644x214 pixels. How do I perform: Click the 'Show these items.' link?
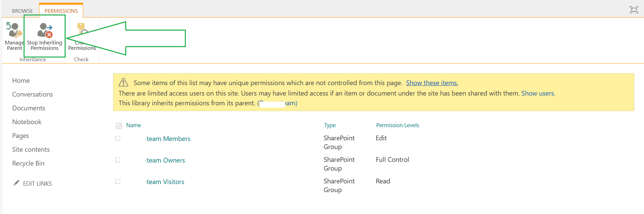pyautogui.click(x=432, y=83)
